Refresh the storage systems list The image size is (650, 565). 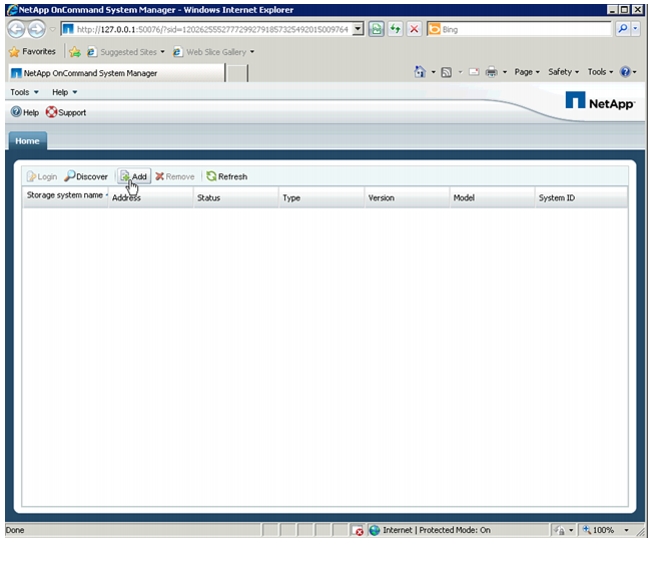tap(227, 177)
